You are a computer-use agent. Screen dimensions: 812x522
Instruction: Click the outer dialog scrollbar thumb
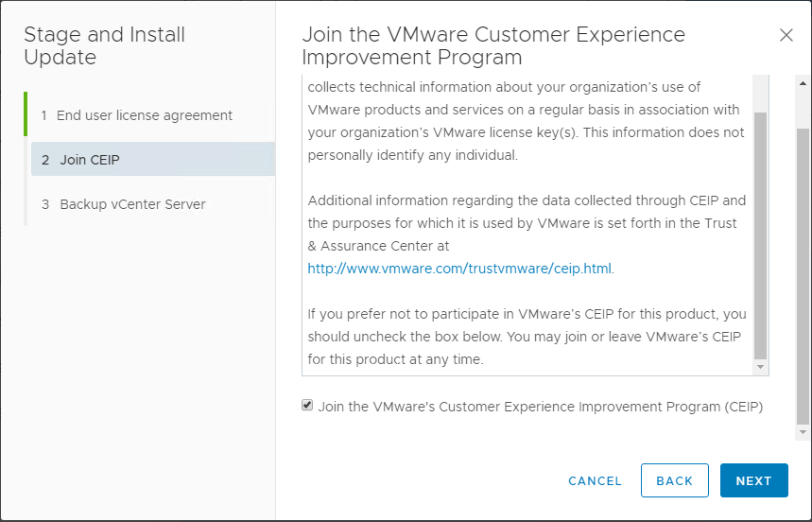point(803,274)
